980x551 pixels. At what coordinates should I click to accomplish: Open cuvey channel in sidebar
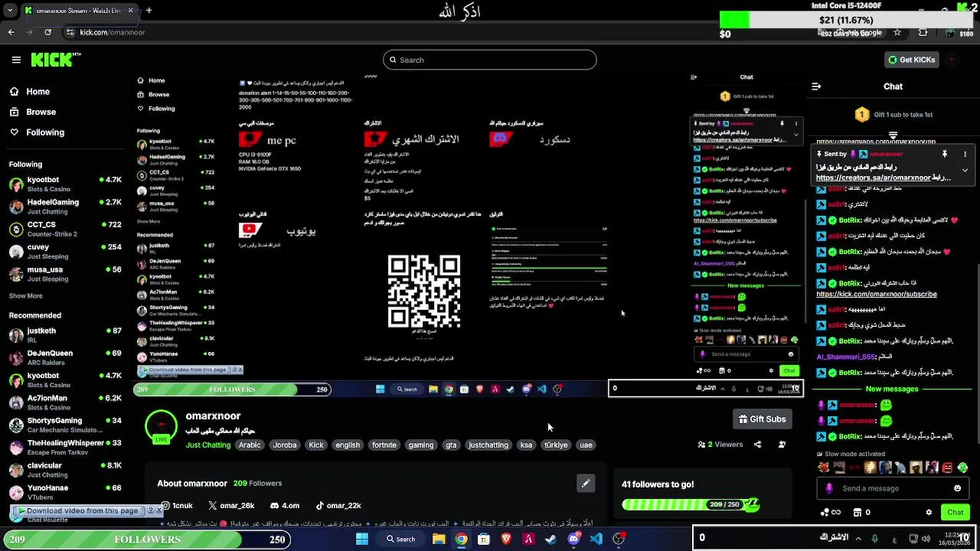65,252
